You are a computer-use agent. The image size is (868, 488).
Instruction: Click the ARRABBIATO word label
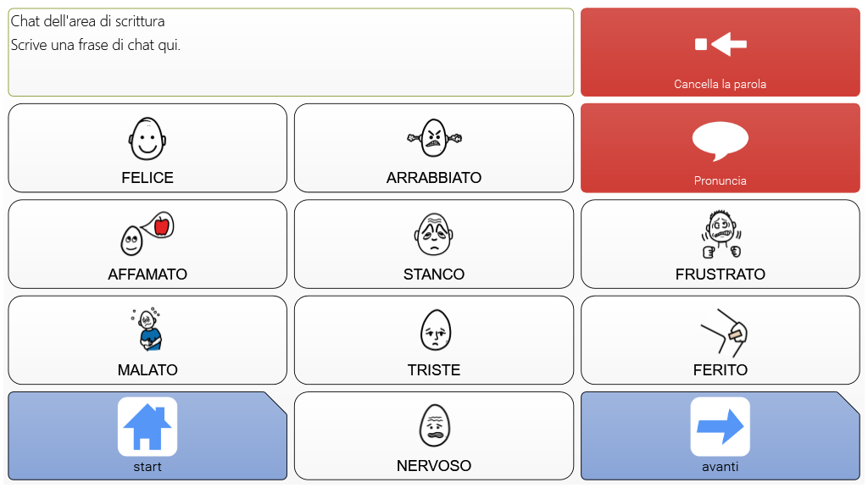pyautogui.click(x=434, y=178)
